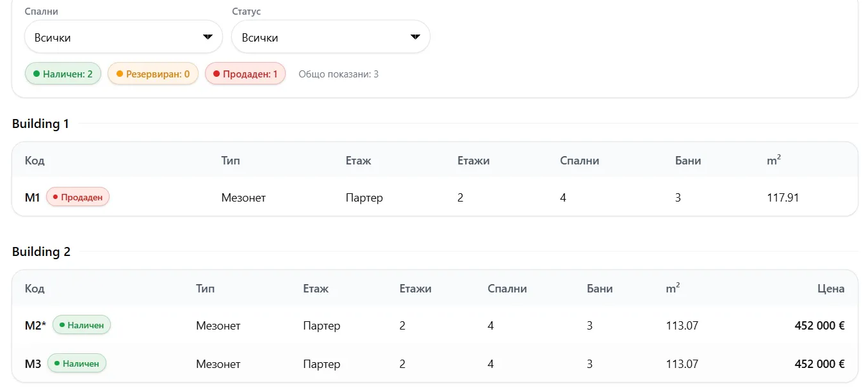Toggle the Наличен: 2 status filter chip
Screen dimensions: 868x391
tap(63, 74)
